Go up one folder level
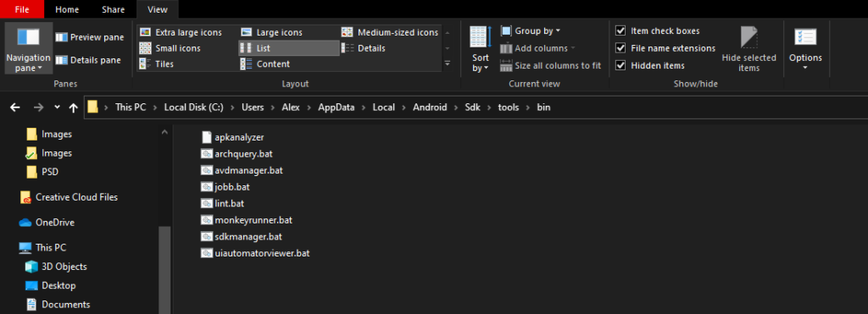The image size is (868, 314). [73, 107]
